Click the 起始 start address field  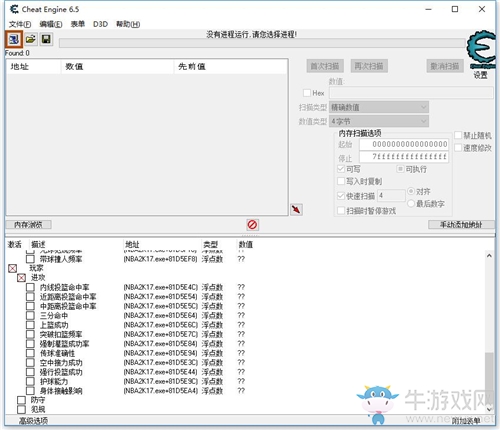pyautogui.click(x=404, y=144)
